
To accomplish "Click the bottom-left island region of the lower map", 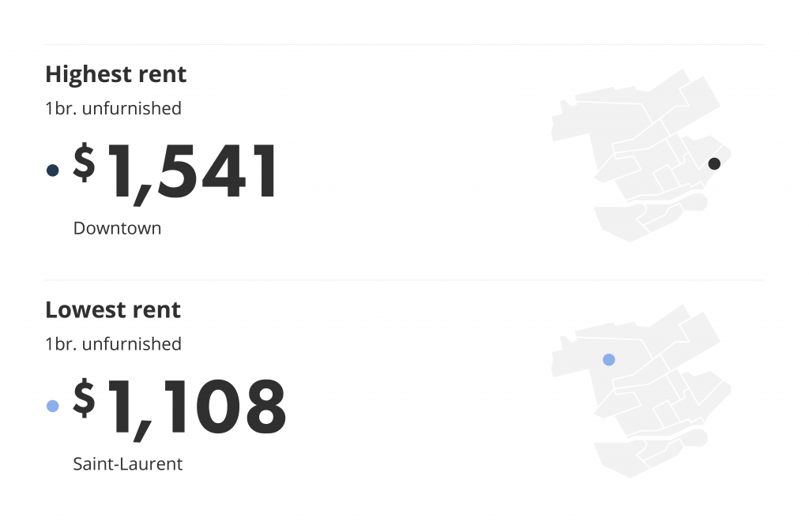I will 619,459.
